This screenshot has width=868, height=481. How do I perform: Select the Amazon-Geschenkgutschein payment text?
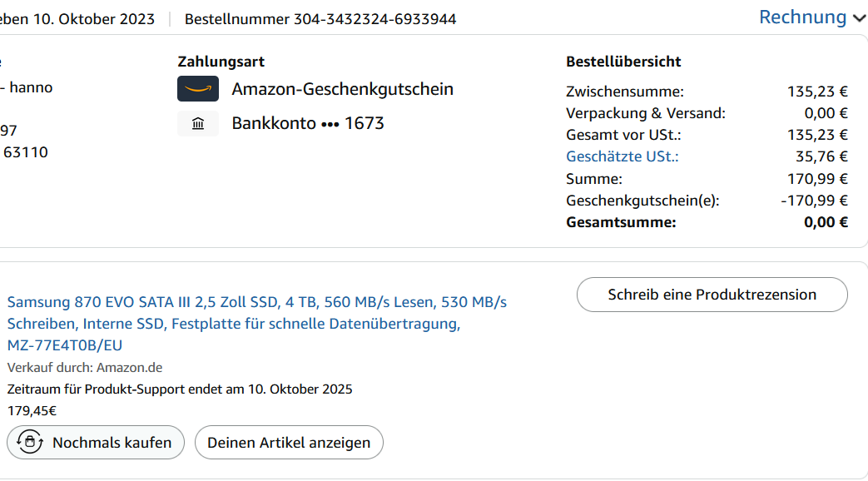(342, 89)
